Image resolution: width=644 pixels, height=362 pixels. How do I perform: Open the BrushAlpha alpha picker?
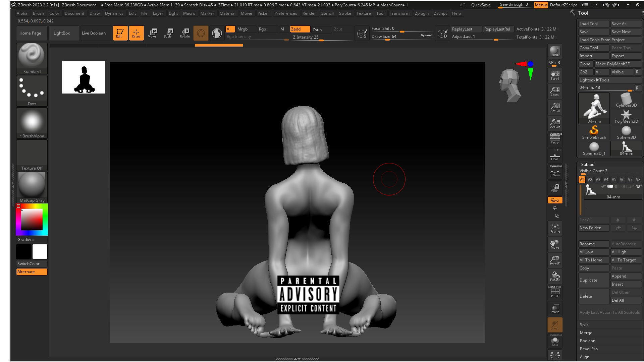coord(32,123)
